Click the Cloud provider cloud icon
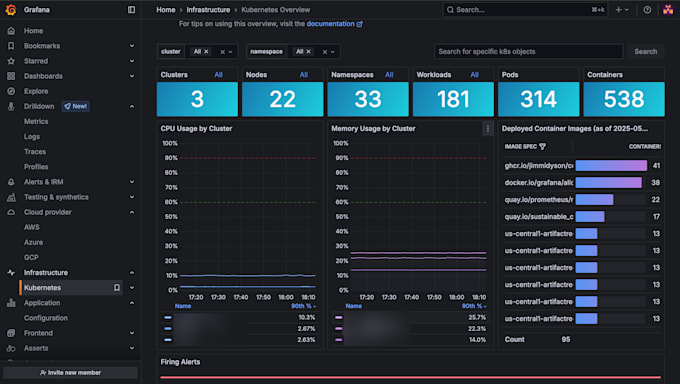 coord(11,212)
